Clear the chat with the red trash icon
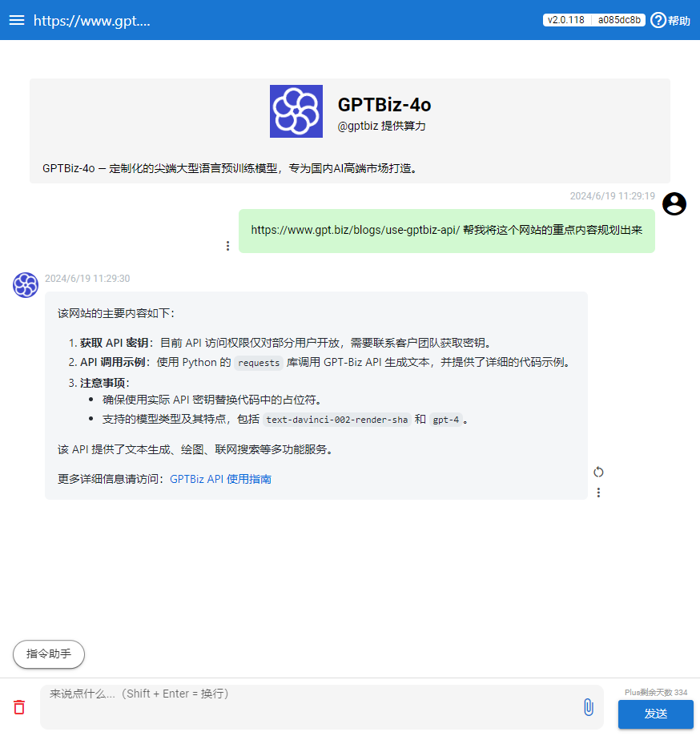This screenshot has height=736, width=700. [x=19, y=707]
